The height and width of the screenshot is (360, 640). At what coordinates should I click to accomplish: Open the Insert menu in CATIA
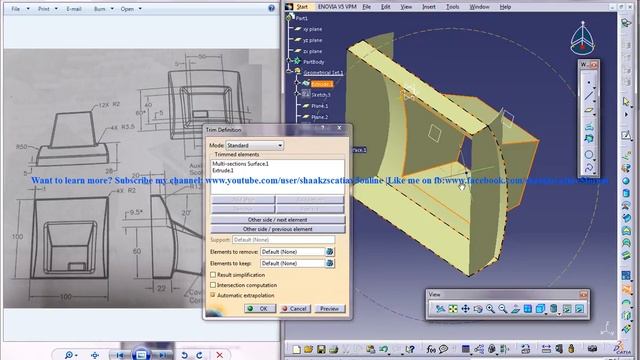point(429,7)
